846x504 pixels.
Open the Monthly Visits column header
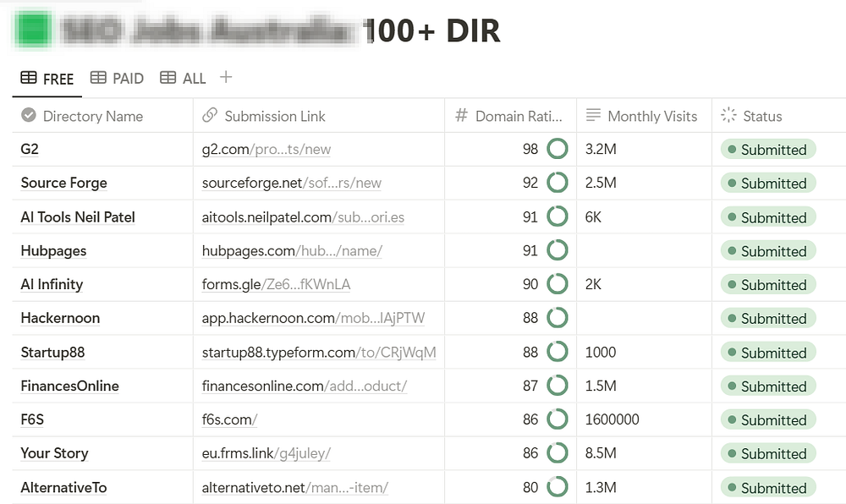pyautogui.click(x=644, y=116)
